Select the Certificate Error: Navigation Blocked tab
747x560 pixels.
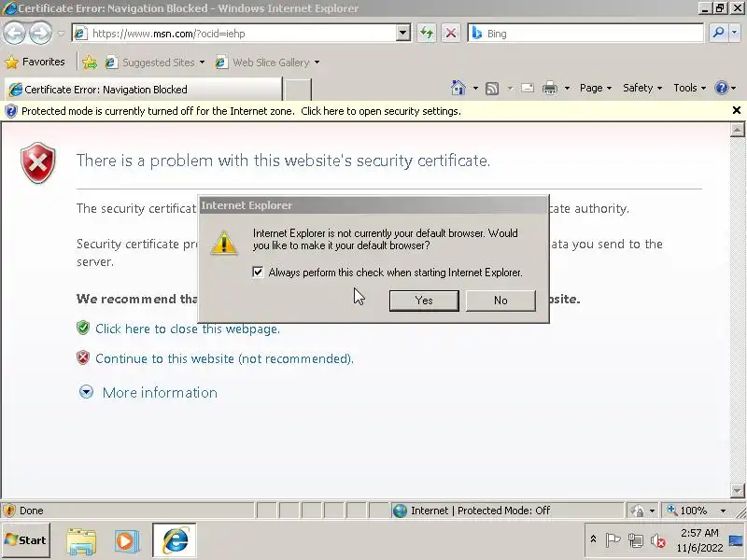click(x=143, y=89)
